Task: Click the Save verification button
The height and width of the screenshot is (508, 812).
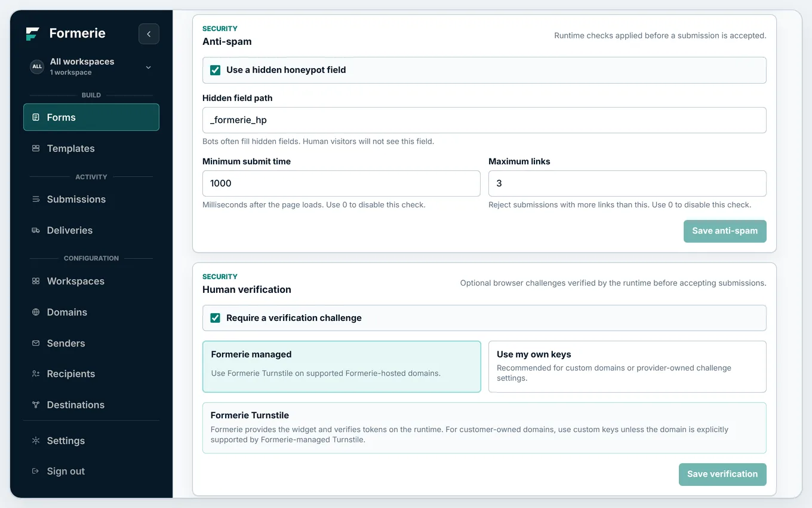Action: tap(722, 474)
